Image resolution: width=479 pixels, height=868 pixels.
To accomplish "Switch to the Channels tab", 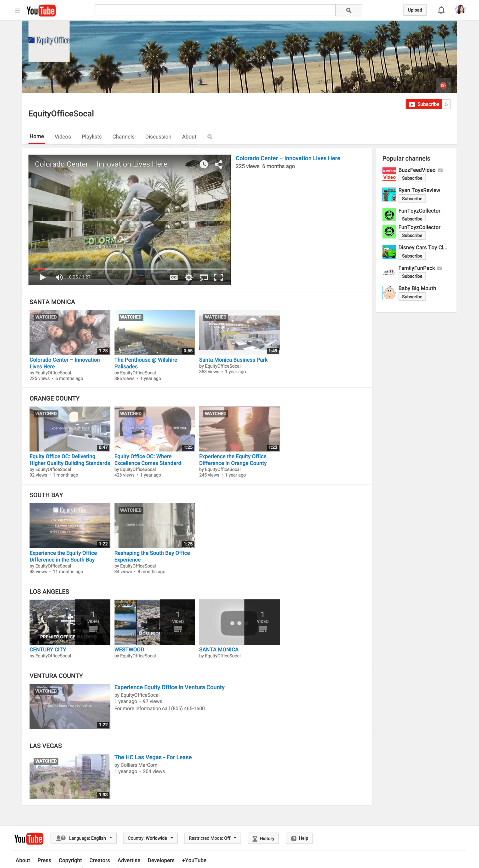I will (x=123, y=136).
